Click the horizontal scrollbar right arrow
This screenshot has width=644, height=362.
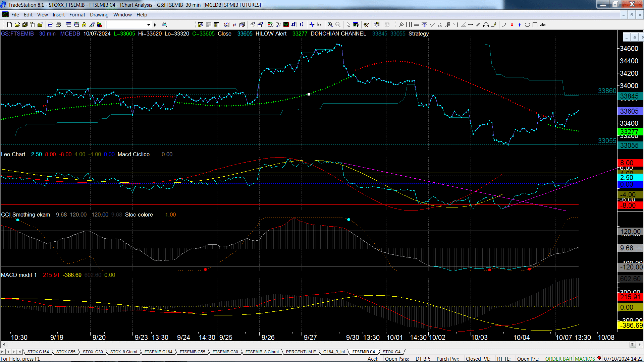pyautogui.click(x=640, y=345)
